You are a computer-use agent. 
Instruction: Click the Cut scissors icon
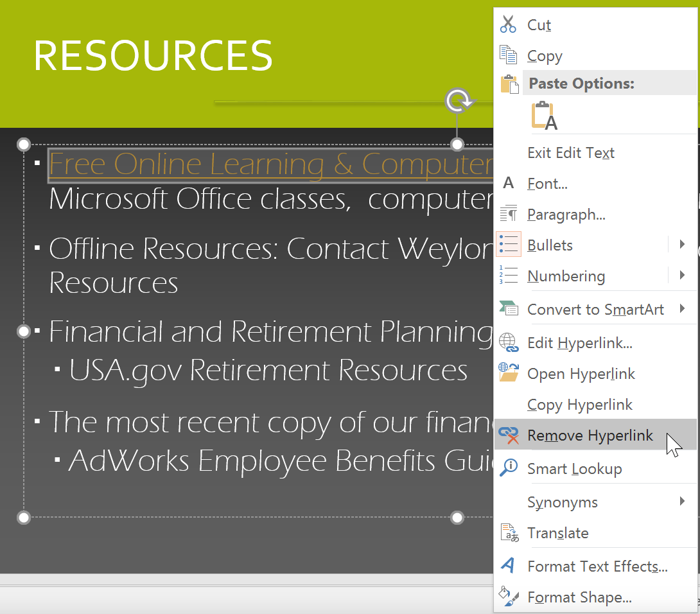pos(508,24)
